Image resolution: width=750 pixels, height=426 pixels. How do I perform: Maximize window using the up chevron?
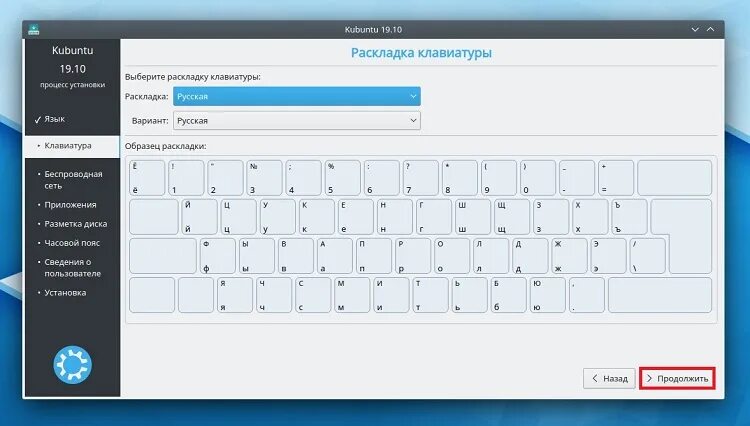pyautogui.click(x=711, y=29)
